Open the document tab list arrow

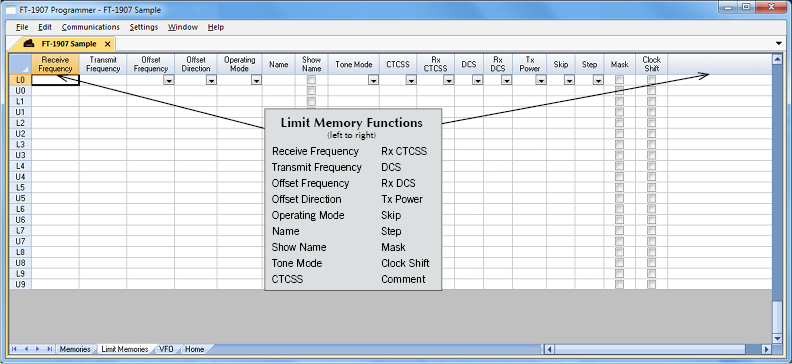coord(778,43)
